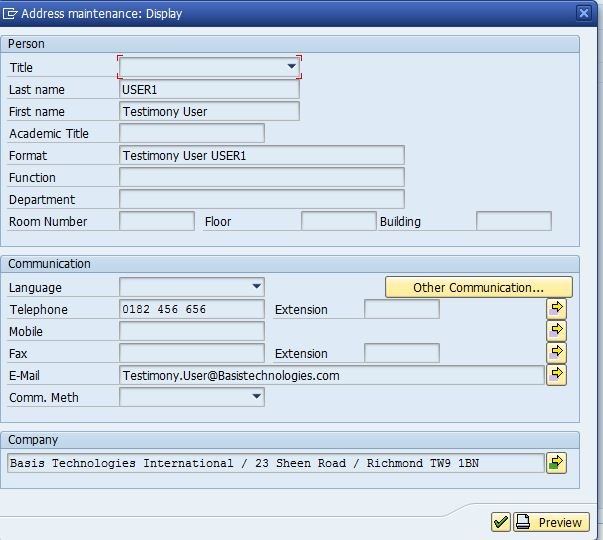Click the Department label
Viewport: 603px width, 540px height.
42,199
